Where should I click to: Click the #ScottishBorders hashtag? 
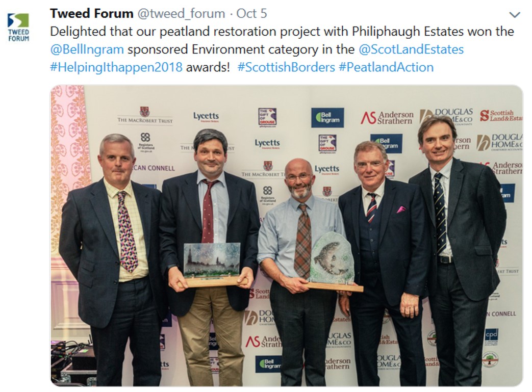(x=286, y=67)
